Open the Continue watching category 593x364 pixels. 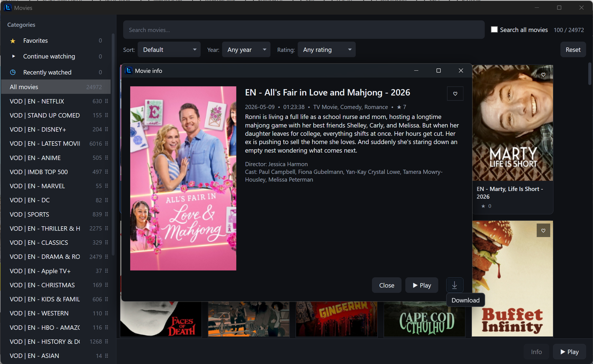tap(56, 56)
